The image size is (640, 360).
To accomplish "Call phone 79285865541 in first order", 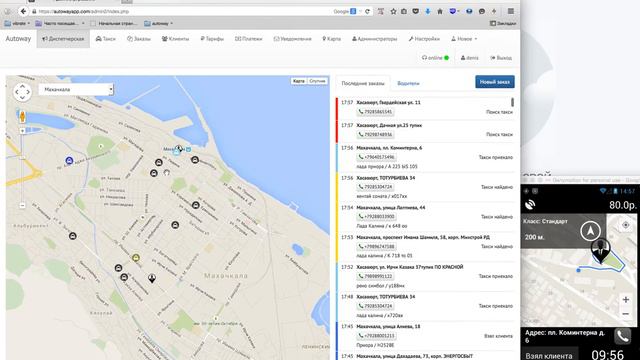I will (x=376, y=111).
